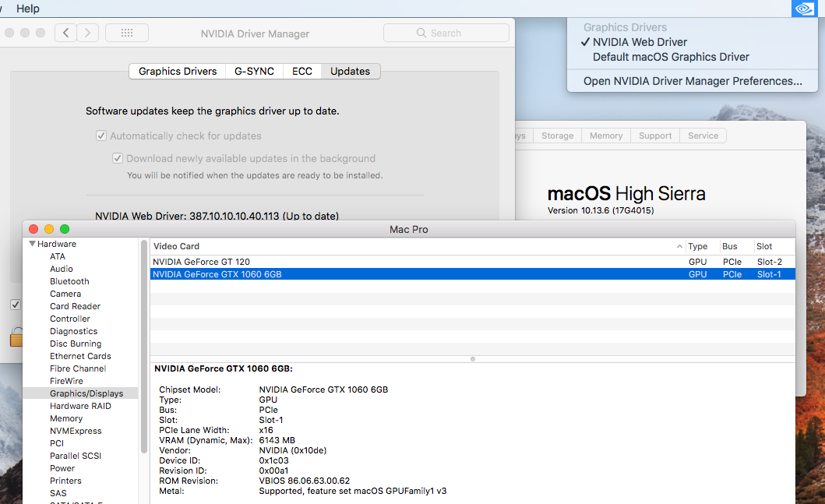
Task: Select Card Reader in sidebar
Action: coord(75,306)
